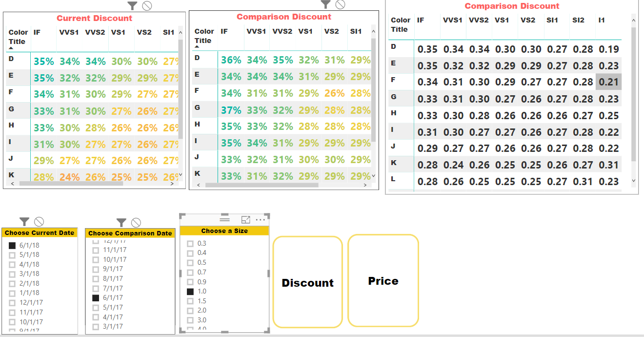Click scroll-up arrow in percentage Comparison Discount table
644x337 pixels.
[x=374, y=32]
